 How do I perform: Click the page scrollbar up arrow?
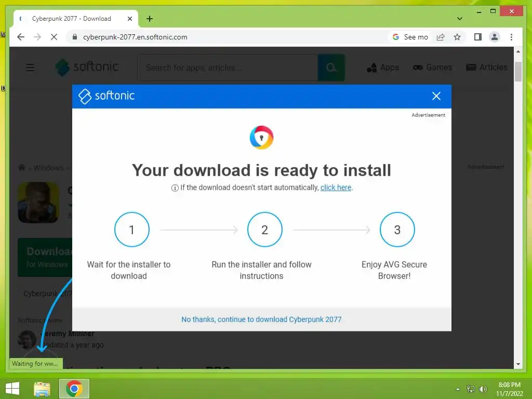518,51
